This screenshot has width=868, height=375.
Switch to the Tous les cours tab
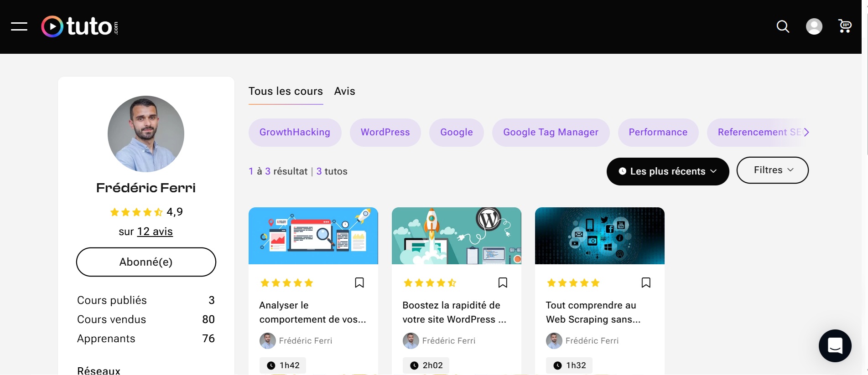(x=286, y=92)
